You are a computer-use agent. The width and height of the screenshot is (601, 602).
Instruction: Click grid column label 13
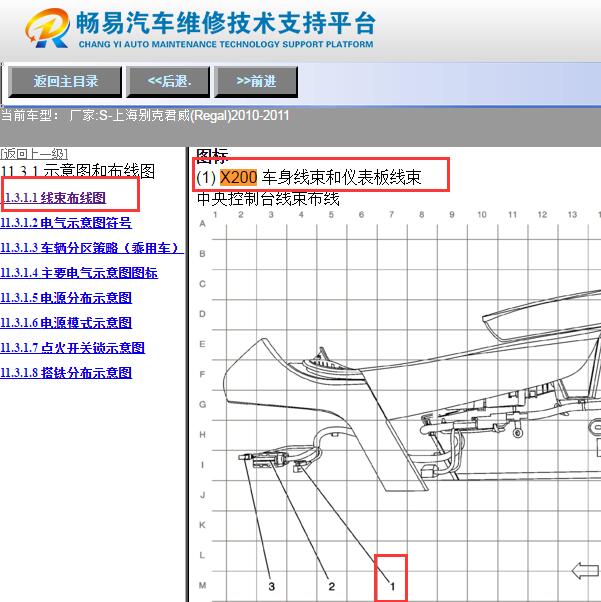[x=572, y=214]
